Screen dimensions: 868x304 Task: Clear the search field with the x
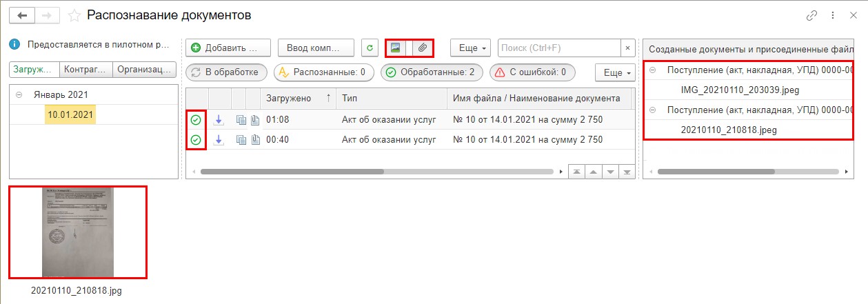click(x=627, y=48)
